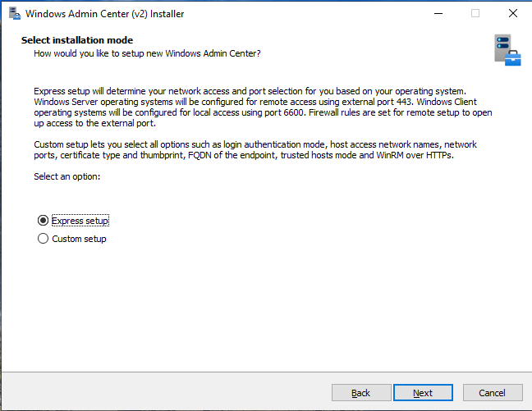Close the Windows Admin Center installer
The image size is (532, 411).
pyautogui.click(x=512, y=14)
